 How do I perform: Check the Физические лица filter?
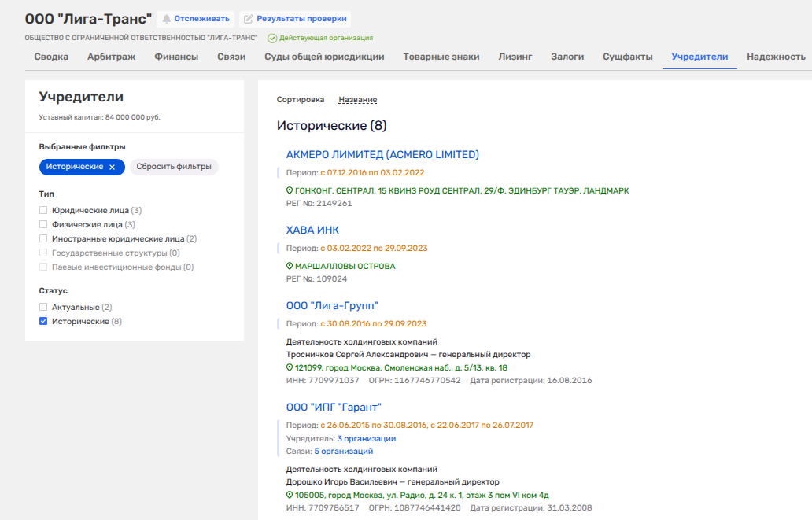(x=43, y=224)
